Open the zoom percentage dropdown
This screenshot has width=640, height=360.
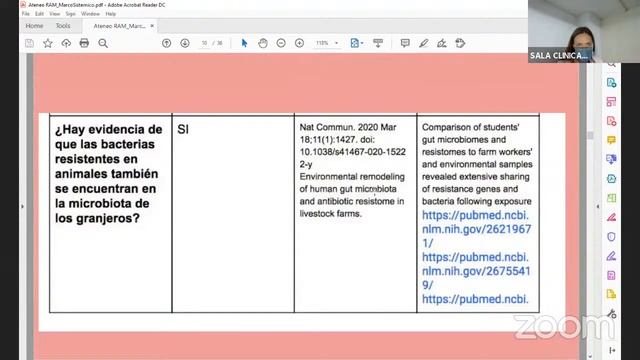point(336,43)
